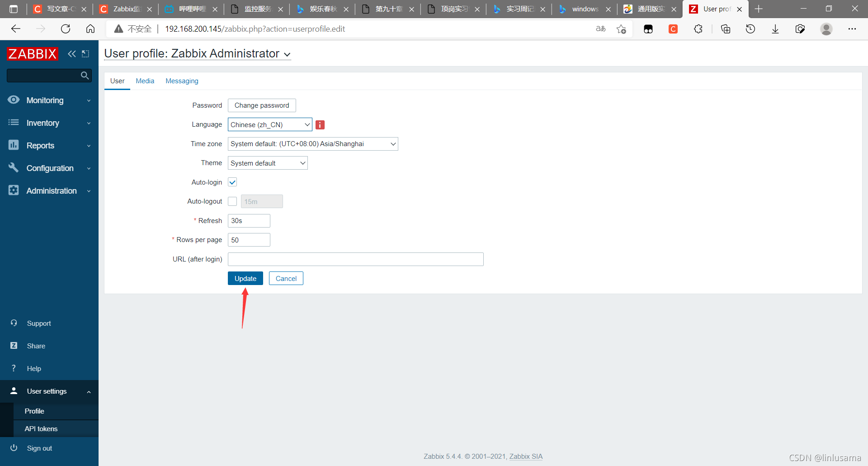This screenshot has height=466, width=868.
Task: Collapse the sidebar with double-chevron icon
Action: pos(72,54)
